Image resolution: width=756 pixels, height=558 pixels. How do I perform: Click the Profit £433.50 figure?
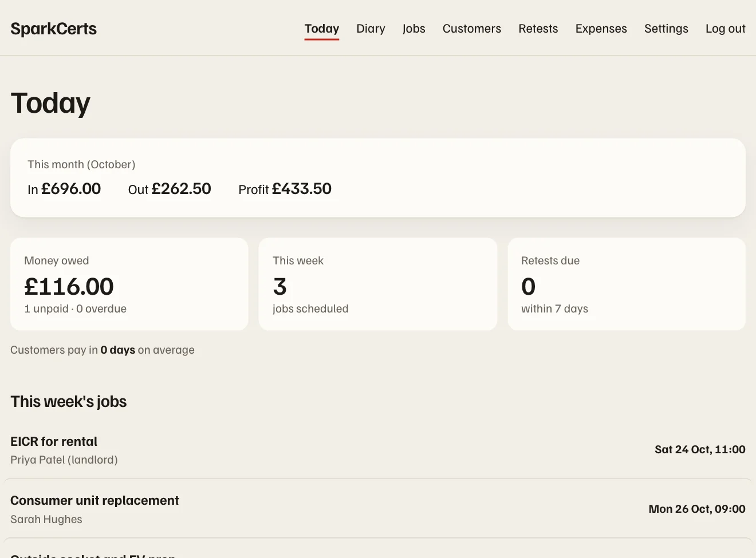coord(285,189)
